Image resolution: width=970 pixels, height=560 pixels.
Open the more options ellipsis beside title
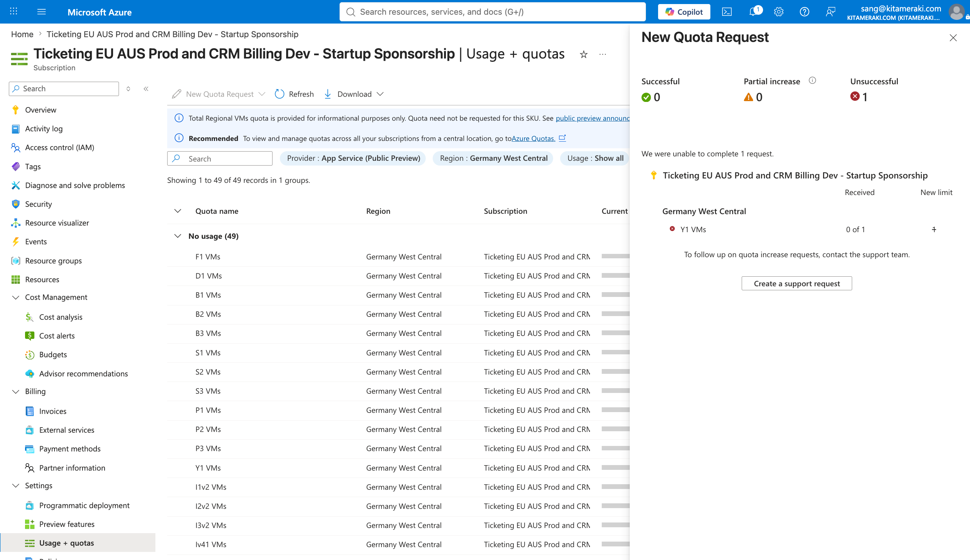pyautogui.click(x=603, y=54)
